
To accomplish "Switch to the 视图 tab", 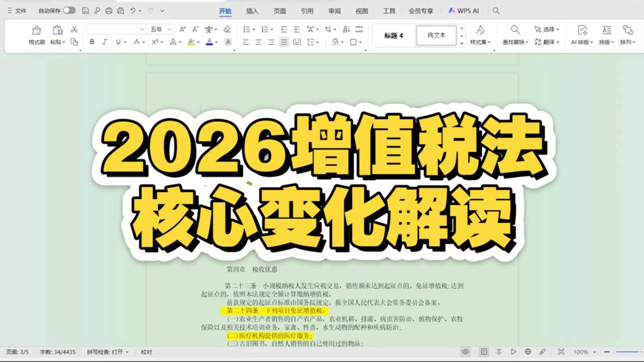I will coord(362,11).
